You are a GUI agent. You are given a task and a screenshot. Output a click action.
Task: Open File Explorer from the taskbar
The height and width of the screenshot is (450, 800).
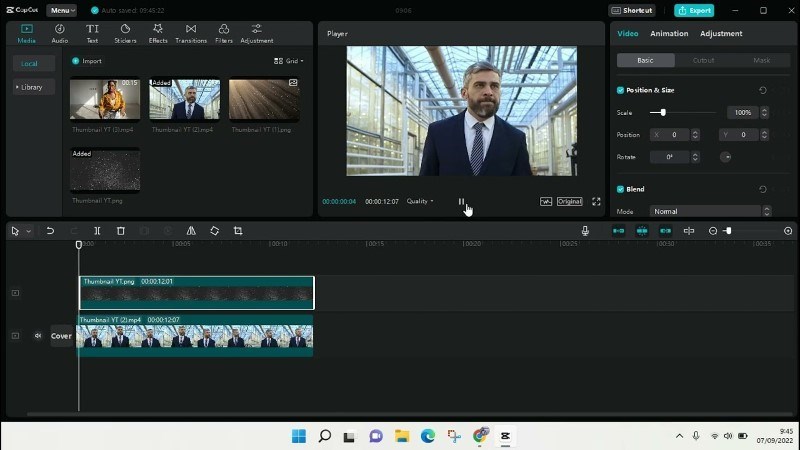pyautogui.click(x=402, y=436)
